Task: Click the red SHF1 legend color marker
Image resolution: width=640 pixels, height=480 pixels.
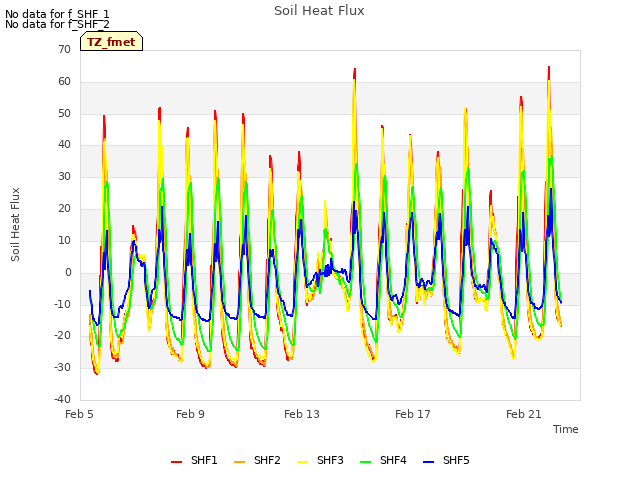Action: [176, 462]
